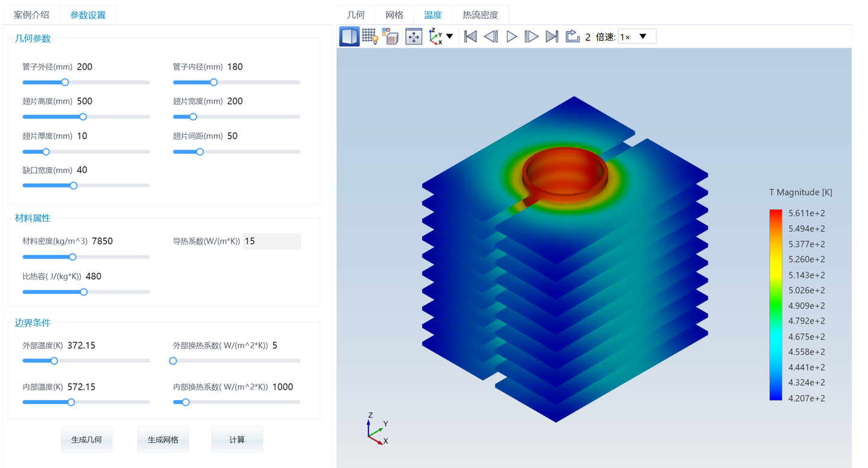Click the 管子外径 slider handle

[x=65, y=83]
